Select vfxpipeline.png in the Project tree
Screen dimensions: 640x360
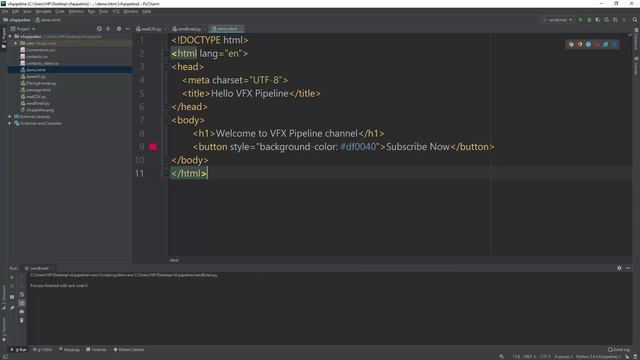point(37,110)
